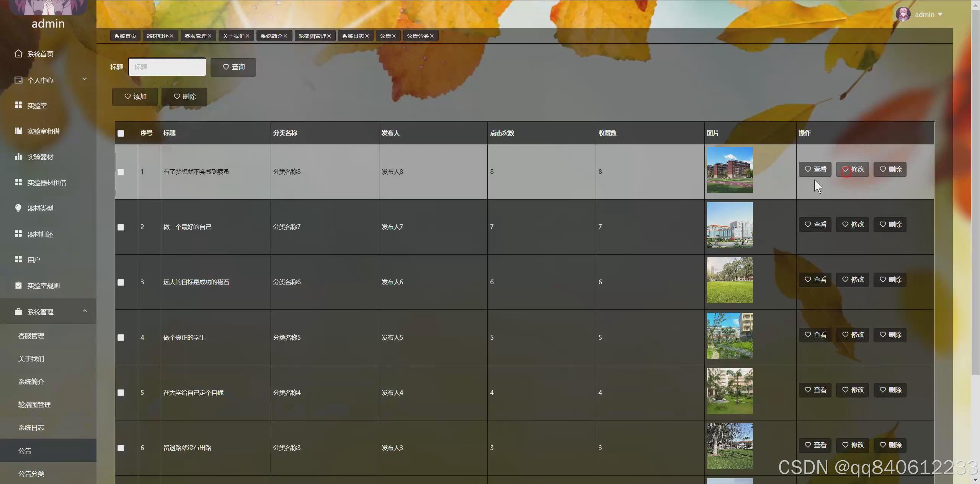
Task: Click the lightbulb icon beside 器材类型
Action: pos(18,208)
